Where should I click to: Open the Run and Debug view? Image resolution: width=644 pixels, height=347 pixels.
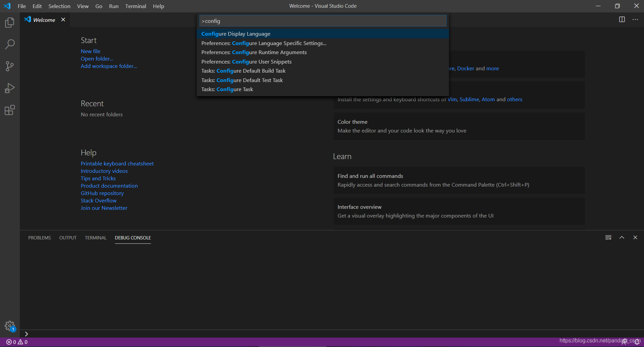pyautogui.click(x=10, y=88)
